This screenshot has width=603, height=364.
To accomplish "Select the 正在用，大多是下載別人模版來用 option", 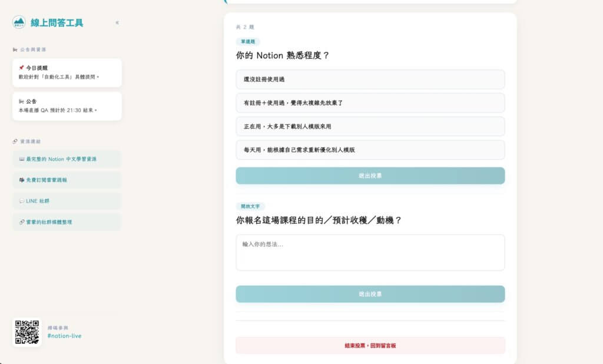I will (370, 126).
